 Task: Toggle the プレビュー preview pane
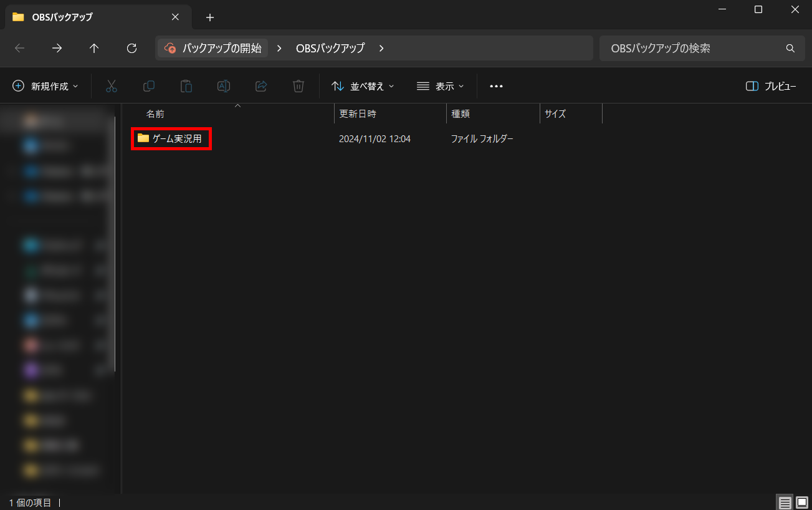coord(771,86)
